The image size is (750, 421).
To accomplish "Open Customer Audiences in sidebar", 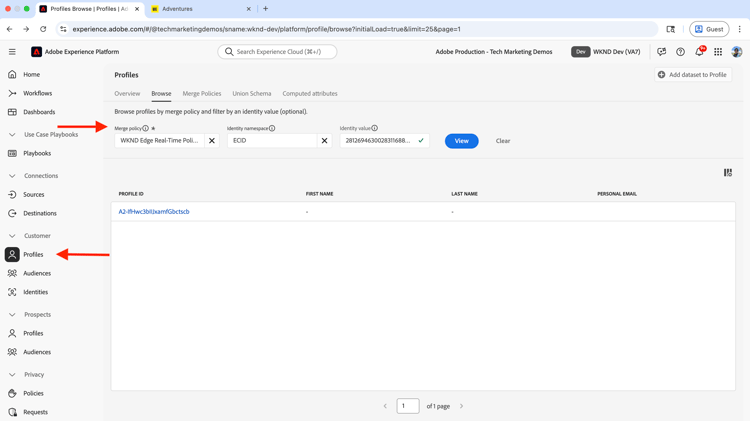I will click(x=37, y=273).
